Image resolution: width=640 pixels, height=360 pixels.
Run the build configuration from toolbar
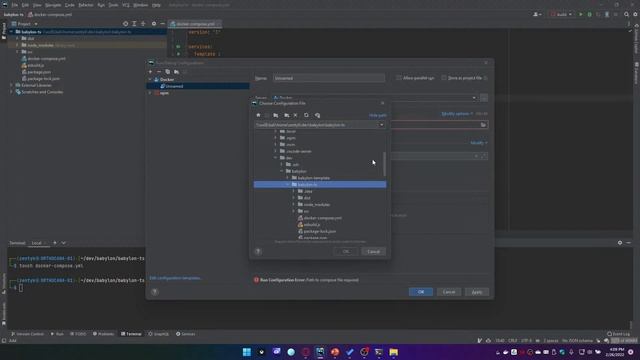point(581,14)
